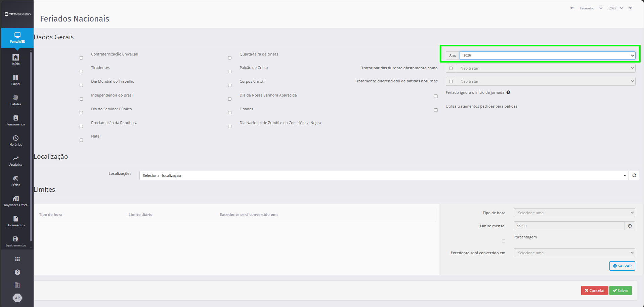644x307 pixels.
Task: Open the Ano 2026 dropdown
Action: click(547, 55)
